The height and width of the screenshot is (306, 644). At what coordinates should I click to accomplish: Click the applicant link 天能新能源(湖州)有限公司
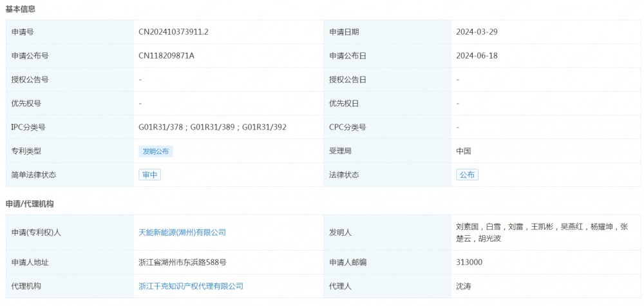pos(182,233)
